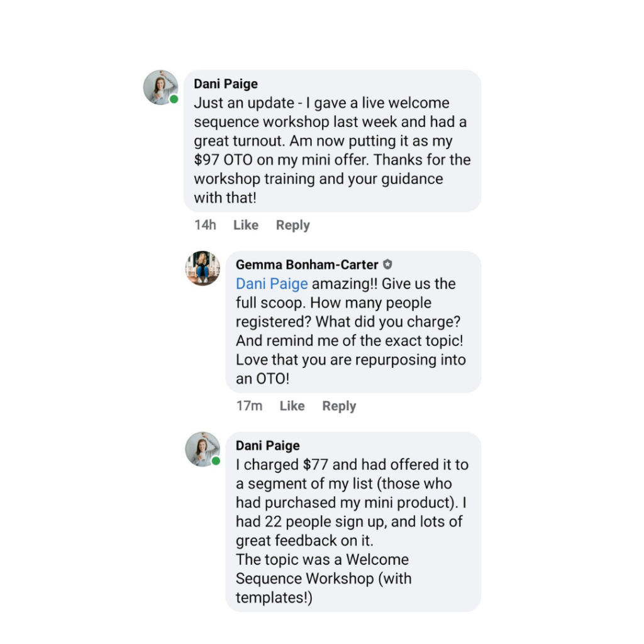The image size is (644, 644).
Task: Click green online dot on bottom reply avatar
Action: click(x=216, y=461)
